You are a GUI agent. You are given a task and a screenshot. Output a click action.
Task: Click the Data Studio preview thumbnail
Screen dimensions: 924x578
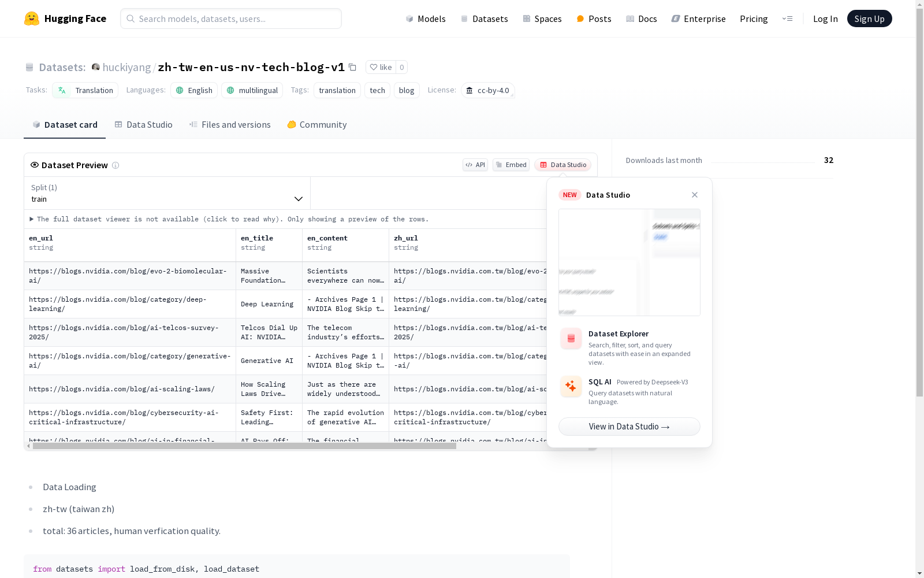click(x=629, y=262)
